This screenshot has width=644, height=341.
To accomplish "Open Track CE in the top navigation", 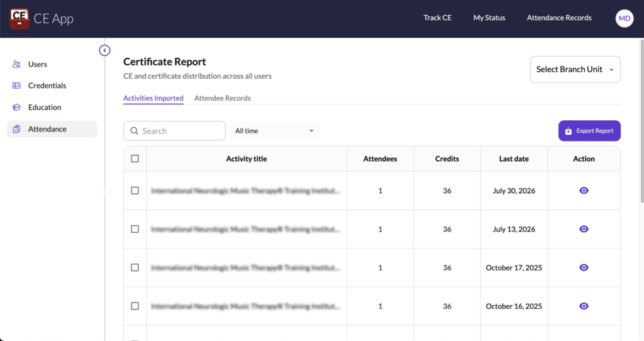I will 437,18.
